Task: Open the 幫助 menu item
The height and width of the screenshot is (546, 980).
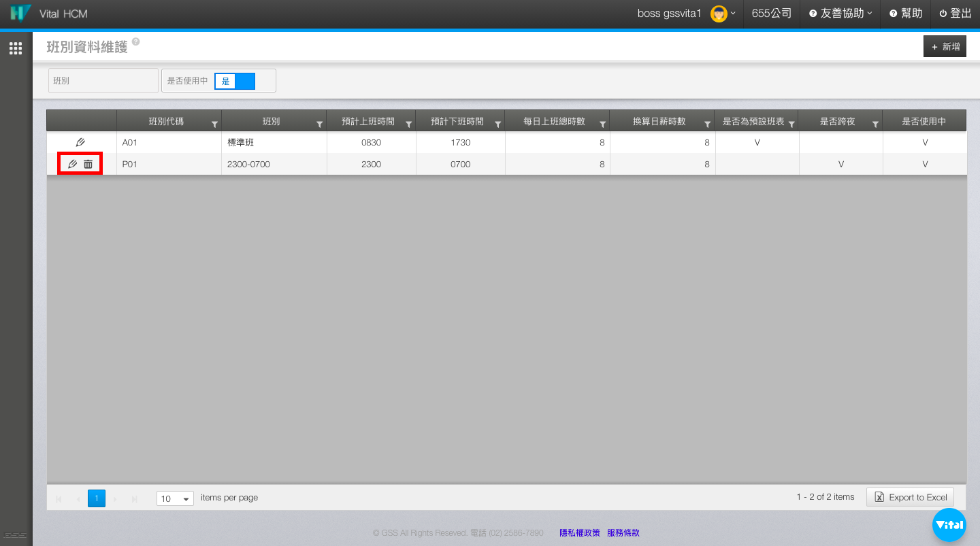Action: (906, 14)
